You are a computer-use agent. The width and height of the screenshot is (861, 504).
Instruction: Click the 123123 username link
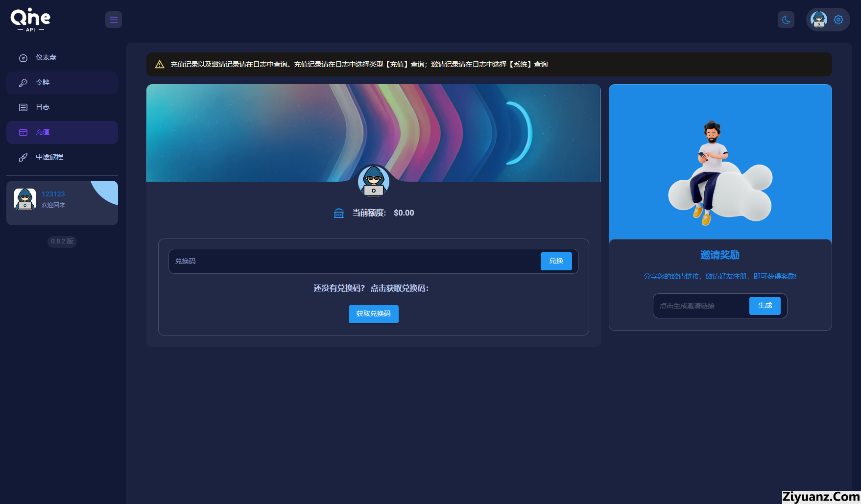point(53,194)
